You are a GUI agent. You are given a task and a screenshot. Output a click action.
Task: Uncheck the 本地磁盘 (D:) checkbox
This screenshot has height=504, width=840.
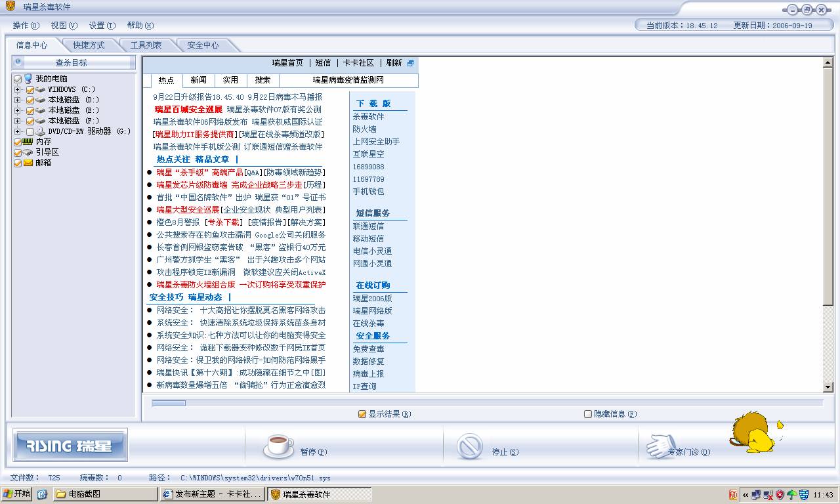pyautogui.click(x=30, y=100)
